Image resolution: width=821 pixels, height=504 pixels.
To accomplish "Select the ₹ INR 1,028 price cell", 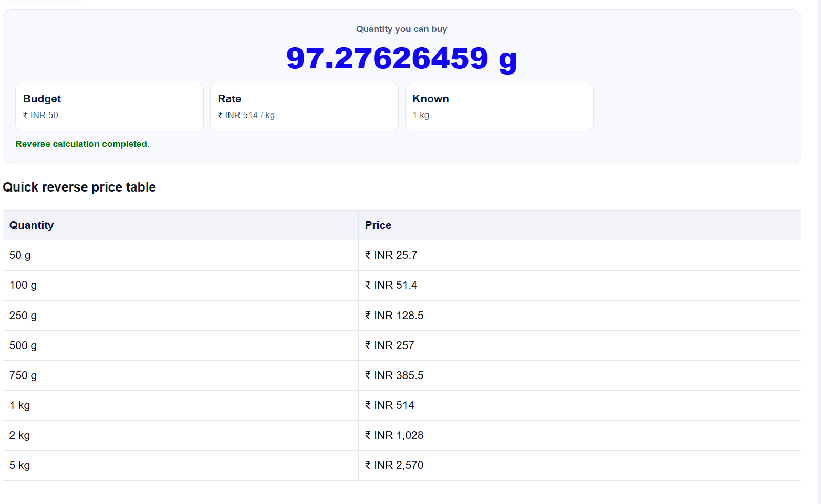I will [579, 436].
